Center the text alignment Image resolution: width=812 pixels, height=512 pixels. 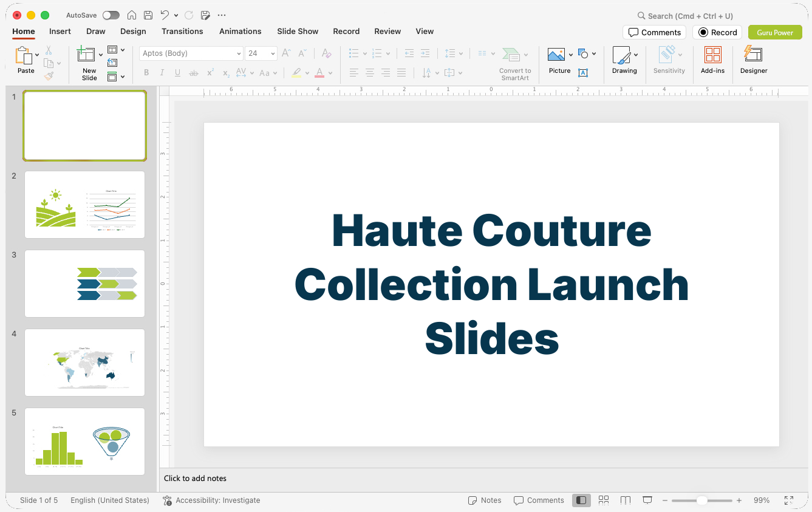click(x=370, y=73)
